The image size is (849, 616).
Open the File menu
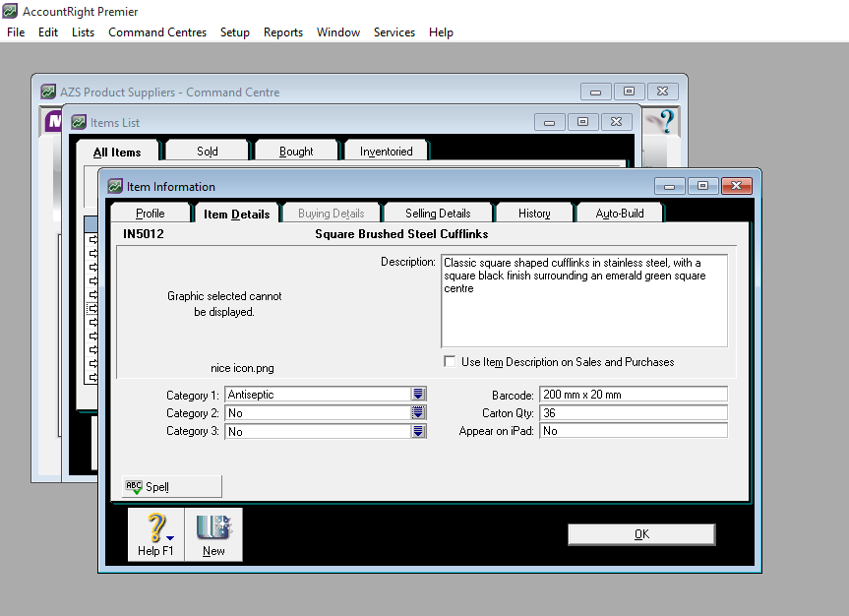pos(16,32)
